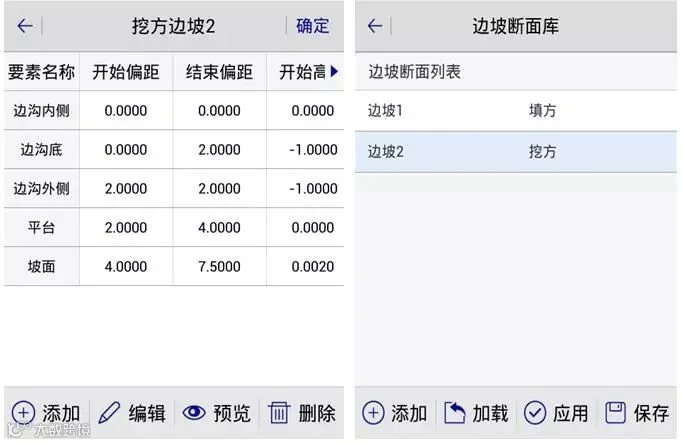Select 要素名称 column header
The width and height of the screenshot is (683, 444).
[41, 72]
